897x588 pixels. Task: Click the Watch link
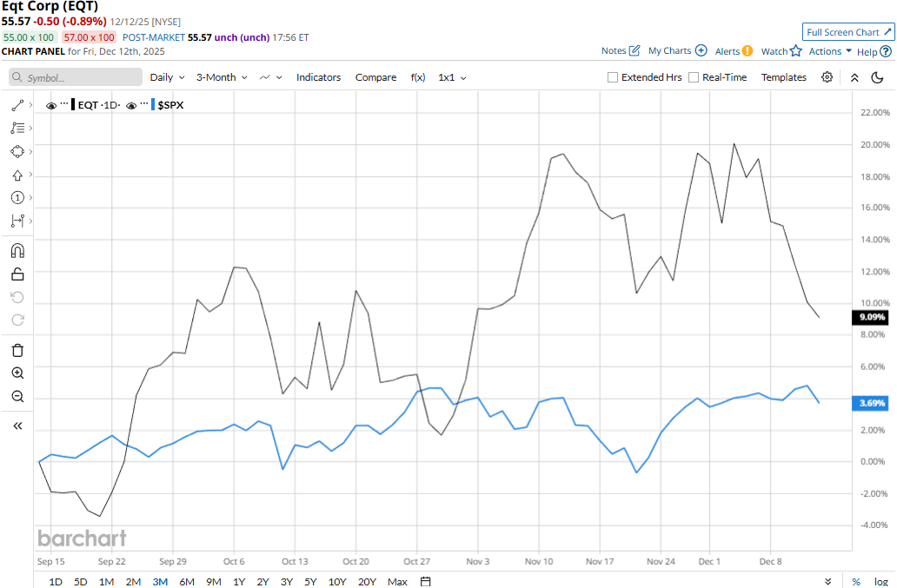coord(774,51)
